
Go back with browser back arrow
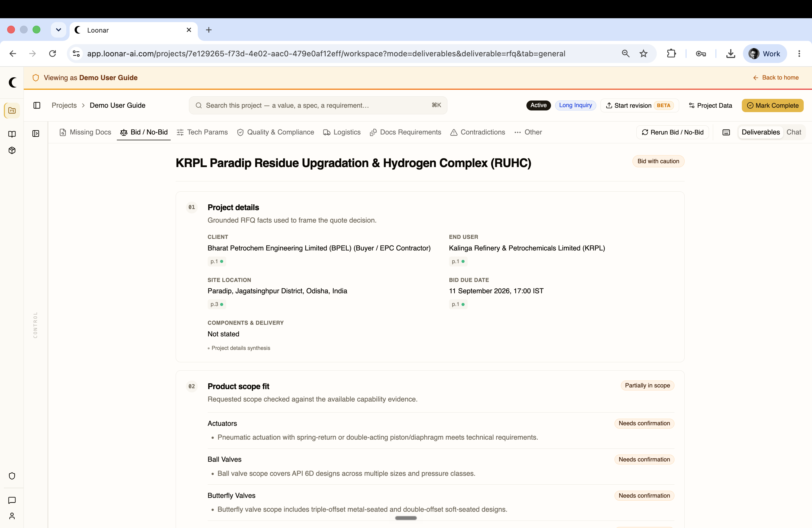(x=13, y=54)
